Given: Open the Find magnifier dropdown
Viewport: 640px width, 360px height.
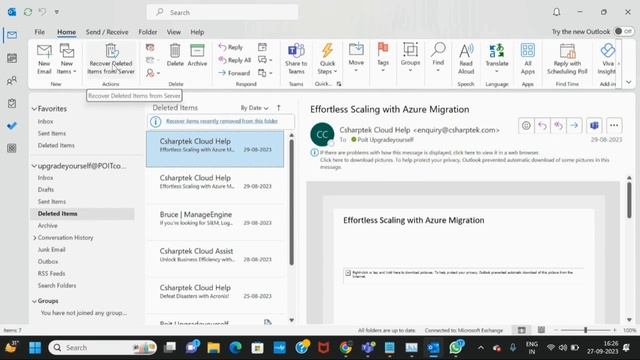Looking at the screenshot, I should (x=438, y=57).
